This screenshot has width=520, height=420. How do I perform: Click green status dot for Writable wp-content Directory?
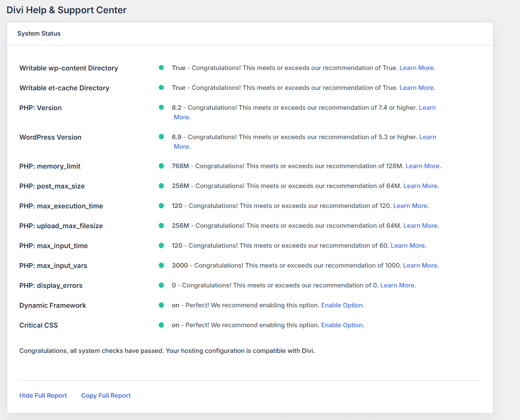tap(161, 68)
